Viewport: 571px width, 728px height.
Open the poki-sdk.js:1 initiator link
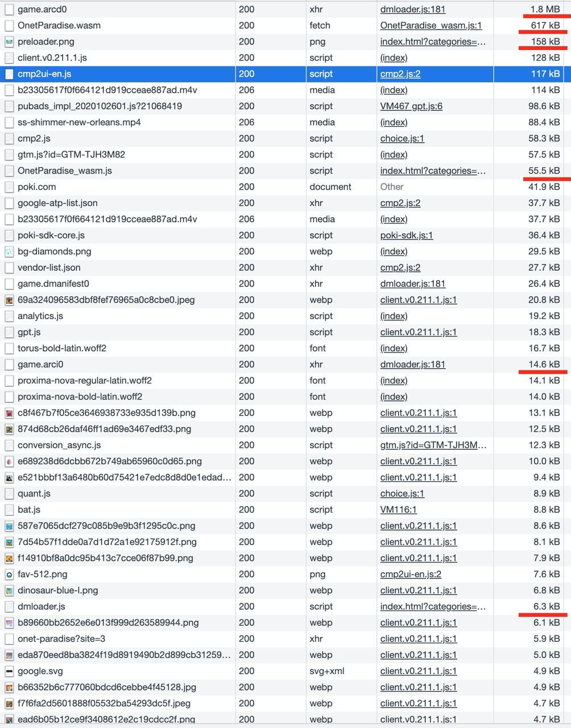(407, 235)
